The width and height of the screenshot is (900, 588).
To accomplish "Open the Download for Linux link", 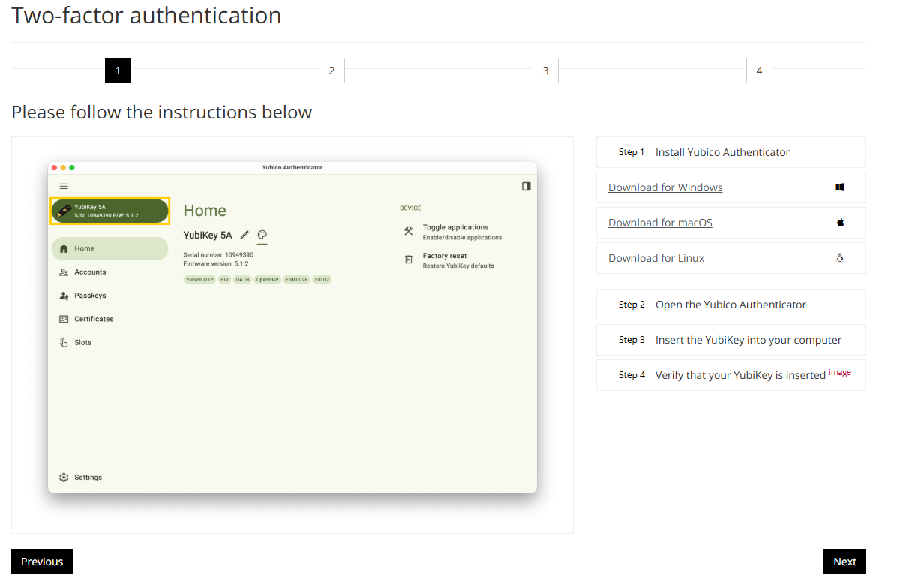I will point(656,258).
